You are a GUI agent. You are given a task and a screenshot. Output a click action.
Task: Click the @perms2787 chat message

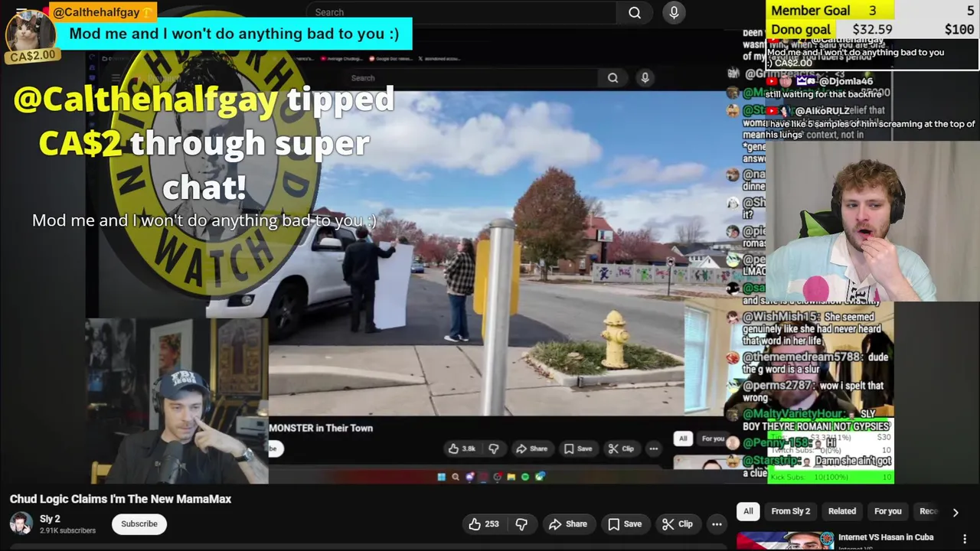pyautogui.click(x=805, y=392)
